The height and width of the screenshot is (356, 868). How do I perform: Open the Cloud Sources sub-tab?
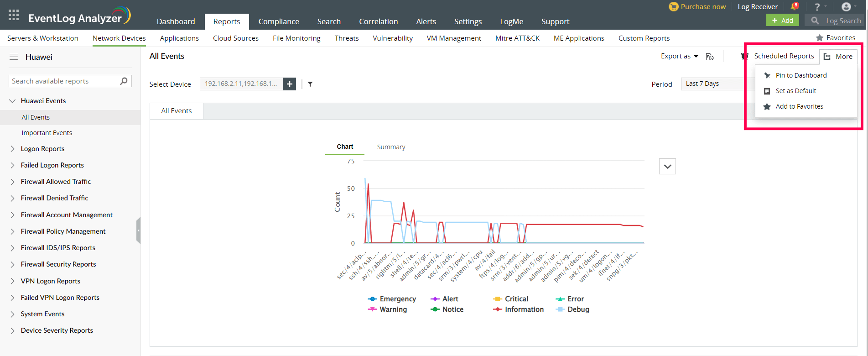click(236, 38)
